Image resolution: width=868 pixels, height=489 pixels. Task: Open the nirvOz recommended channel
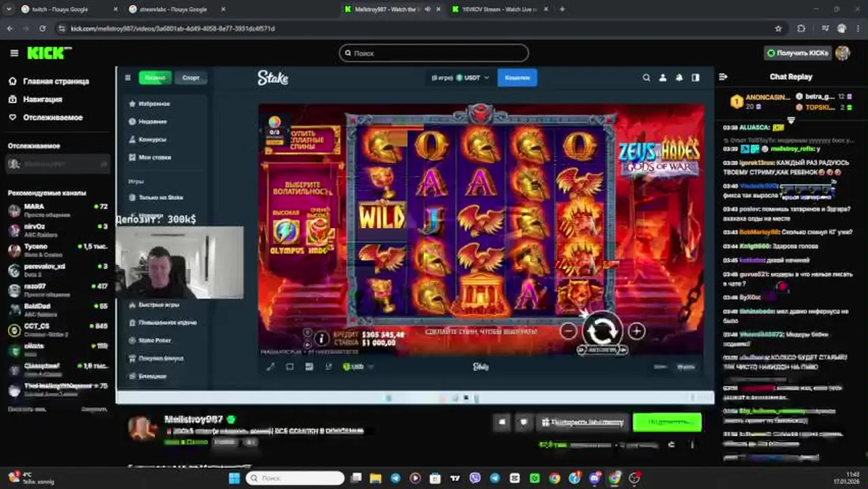coord(58,230)
